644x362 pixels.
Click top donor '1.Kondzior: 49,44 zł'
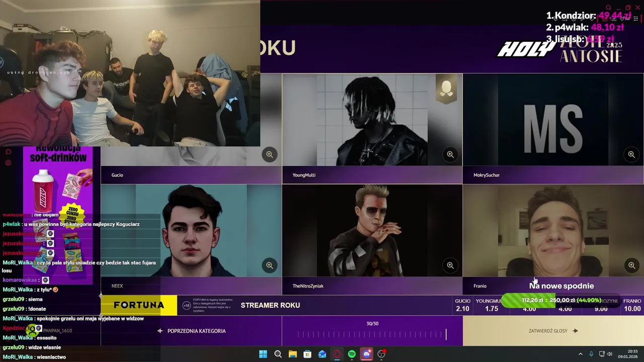pyautogui.click(x=589, y=16)
